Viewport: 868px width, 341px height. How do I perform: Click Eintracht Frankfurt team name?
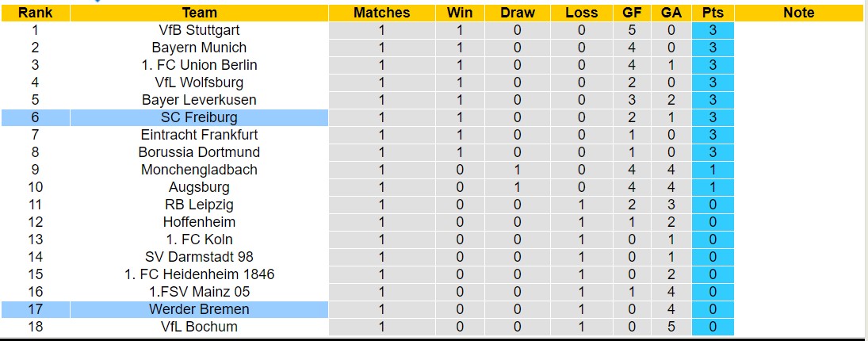coord(199,135)
